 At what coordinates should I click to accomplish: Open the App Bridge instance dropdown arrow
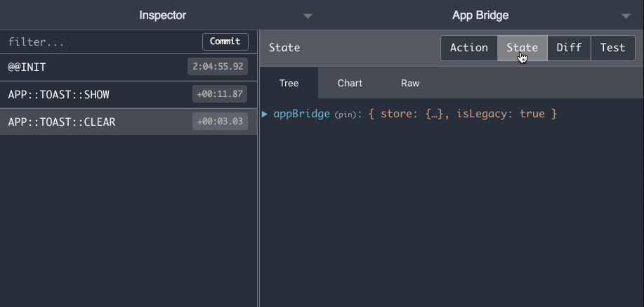tap(626, 16)
